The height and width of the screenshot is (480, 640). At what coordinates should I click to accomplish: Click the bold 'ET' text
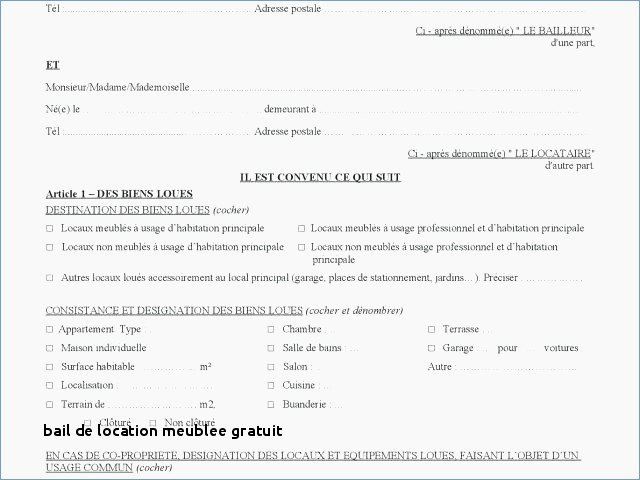pyautogui.click(x=53, y=65)
